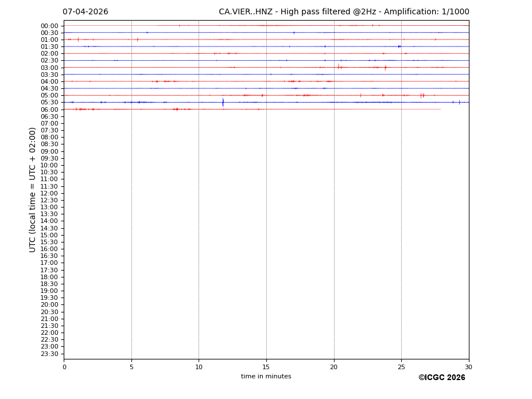Screen dimensions: 532x399
Task: Click the ©ICGC 2026 copyright text
Action: pyautogui.click(x=441, y=378)
